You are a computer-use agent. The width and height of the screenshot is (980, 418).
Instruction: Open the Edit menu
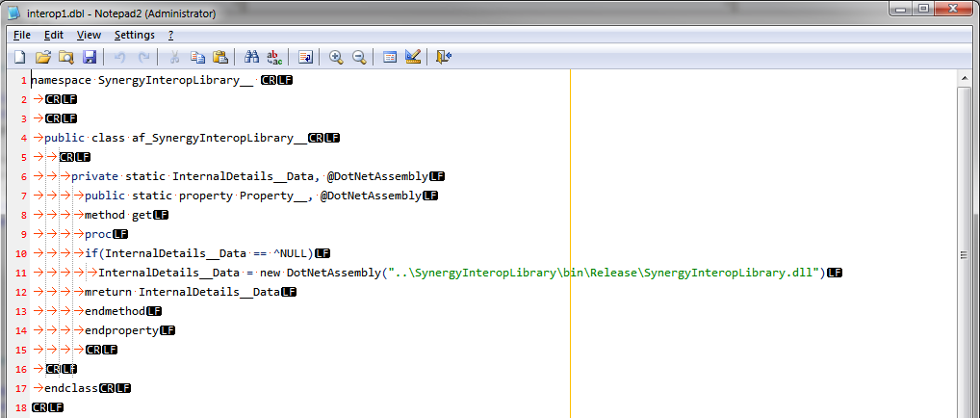point(54,35)
